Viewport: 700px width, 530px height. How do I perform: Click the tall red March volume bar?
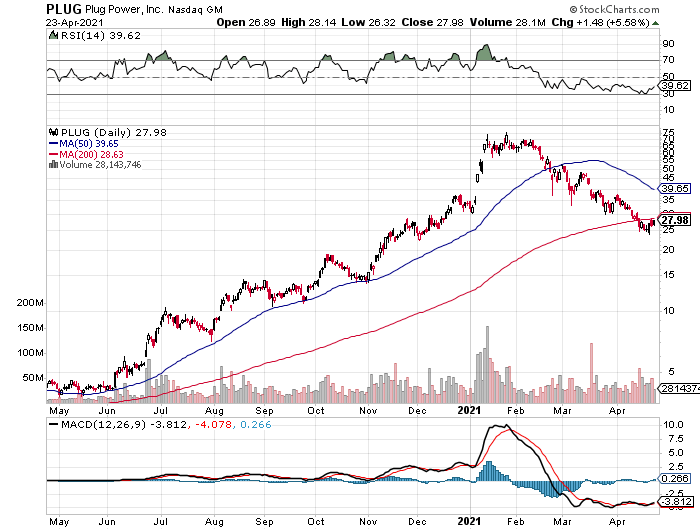tap(592, 373)
